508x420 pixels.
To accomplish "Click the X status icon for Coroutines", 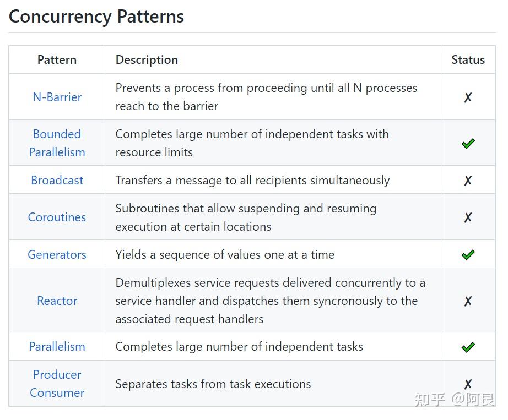I will tap(468, 217).
